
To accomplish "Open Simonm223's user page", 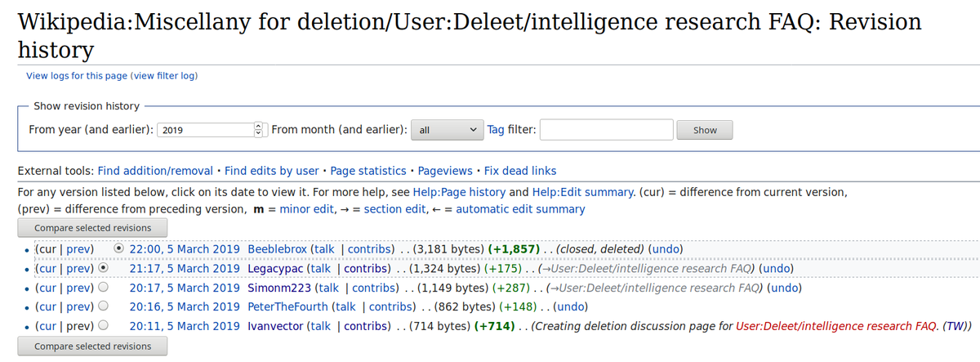I will [278, 288].
